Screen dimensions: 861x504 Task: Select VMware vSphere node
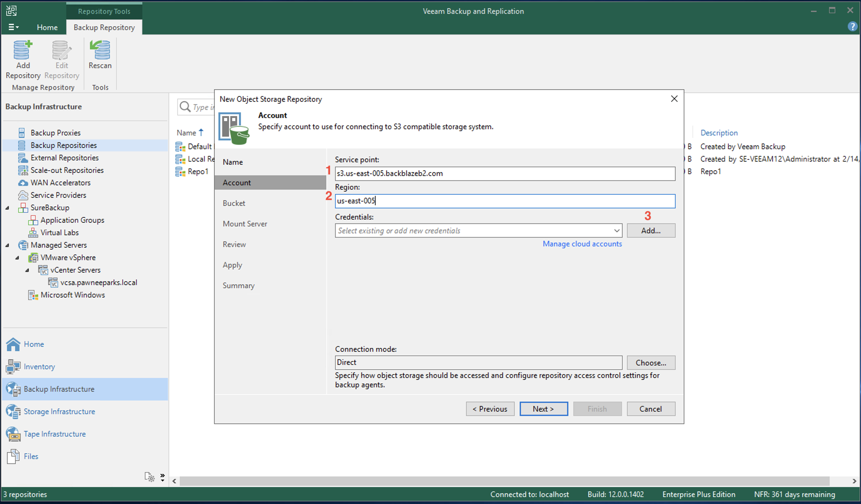click(x=68, y=257)
